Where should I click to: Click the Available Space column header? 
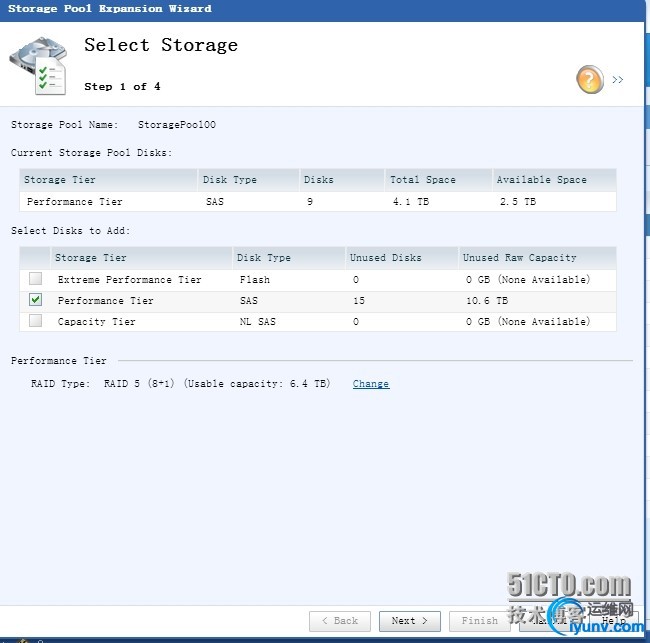tap(541, 180)
